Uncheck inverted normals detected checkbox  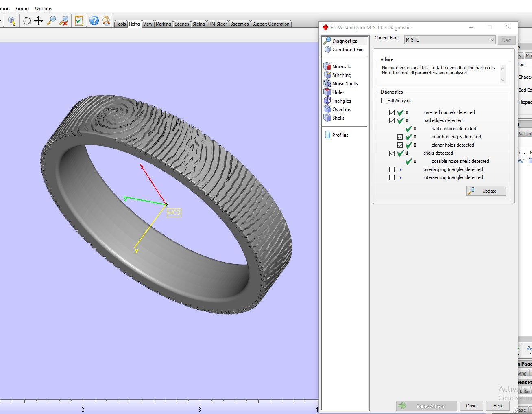392,112
